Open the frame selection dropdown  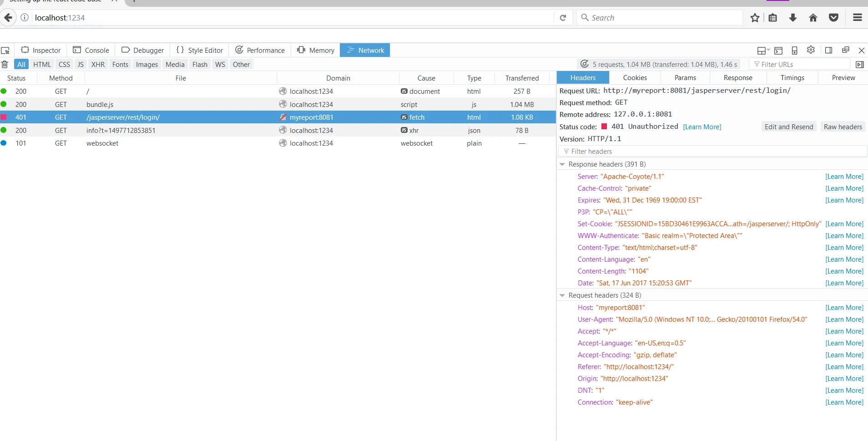763,51
